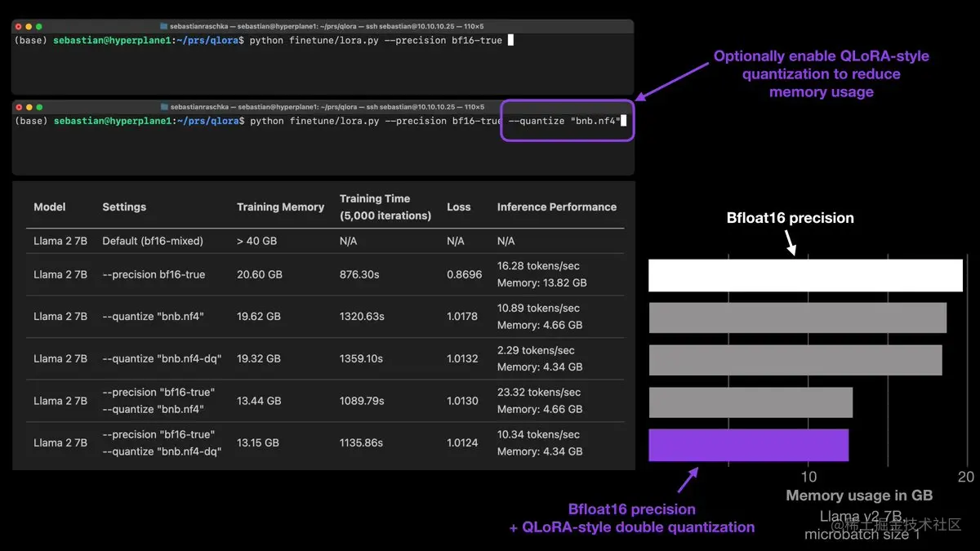Viewport: 980px width, 551px height.
Task: Select the "1135.86s" training time cell
Action: pyautogui.click(x=361, y=443)
